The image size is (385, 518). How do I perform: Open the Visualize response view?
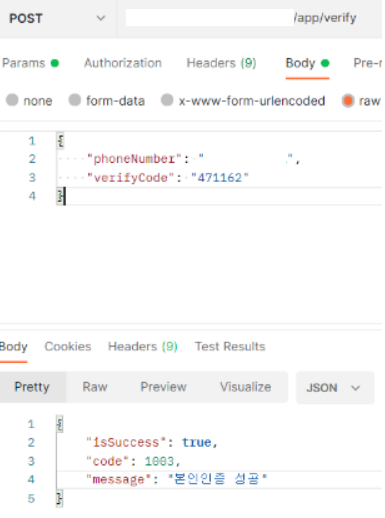coord(245,387)
